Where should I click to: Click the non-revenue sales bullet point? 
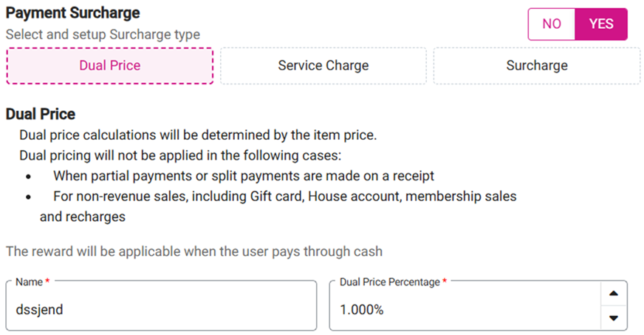284,197
